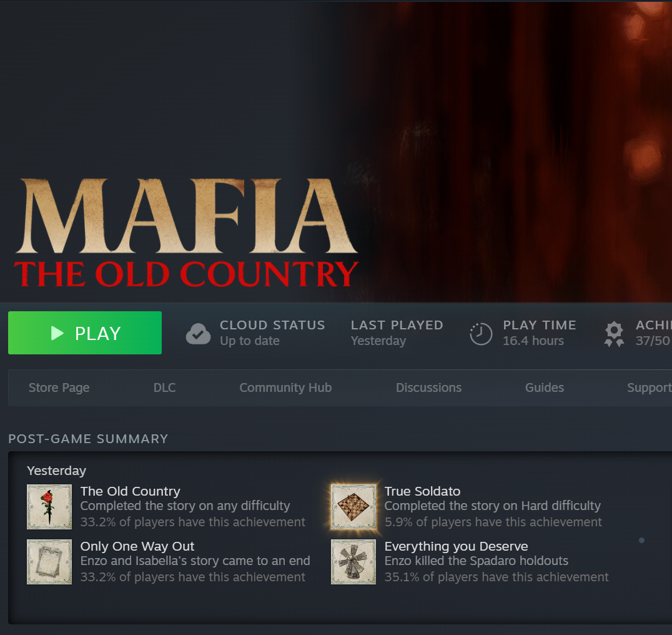
Task: Click the summary page indicator dot
Action: coord(641,540)
